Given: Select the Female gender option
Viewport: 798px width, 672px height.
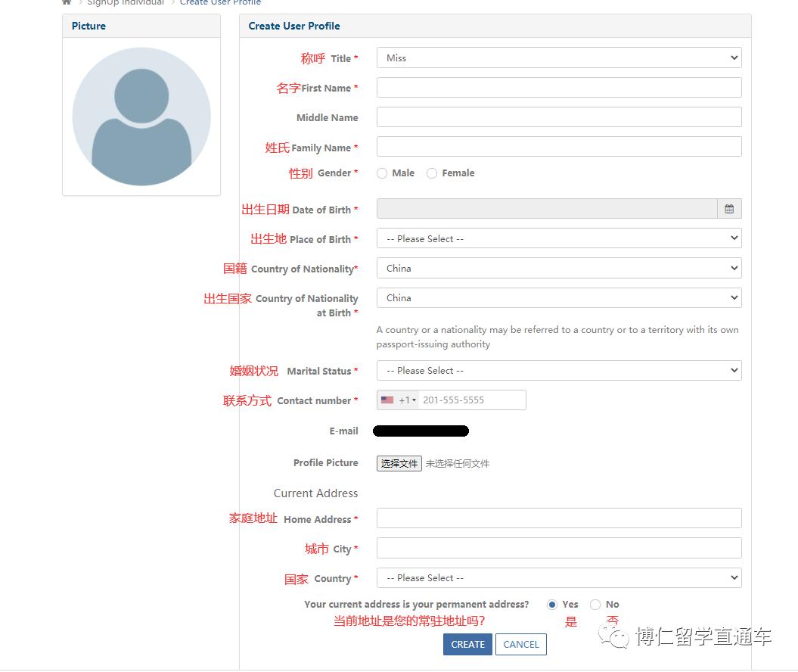Looking at the screenshot, I should coord(432,173).
